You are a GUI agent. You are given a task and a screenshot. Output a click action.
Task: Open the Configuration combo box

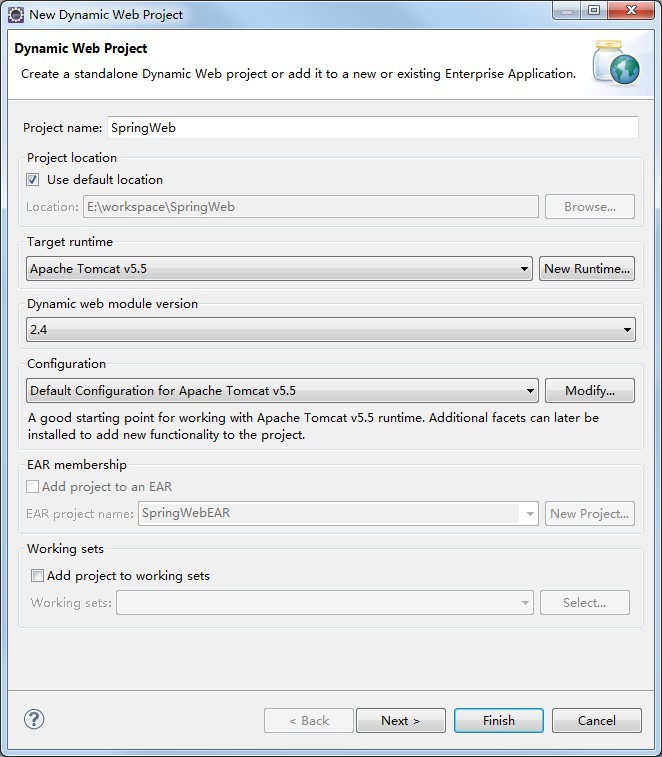(282, 391)
